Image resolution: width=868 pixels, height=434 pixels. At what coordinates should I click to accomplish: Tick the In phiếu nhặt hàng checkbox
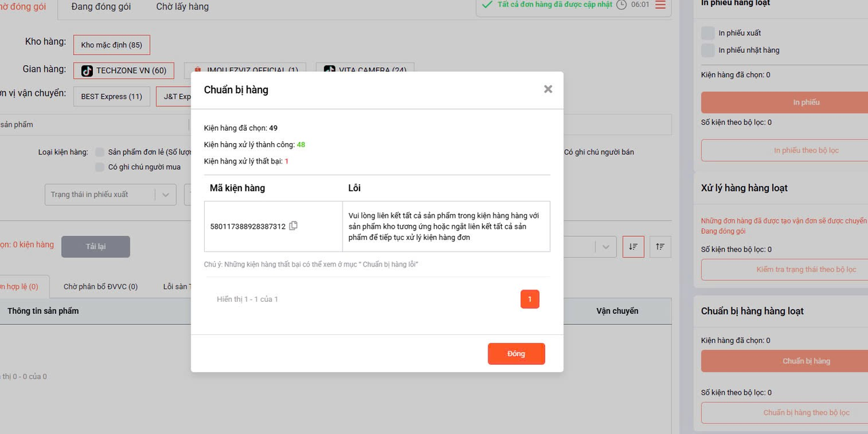click(708, 50)
